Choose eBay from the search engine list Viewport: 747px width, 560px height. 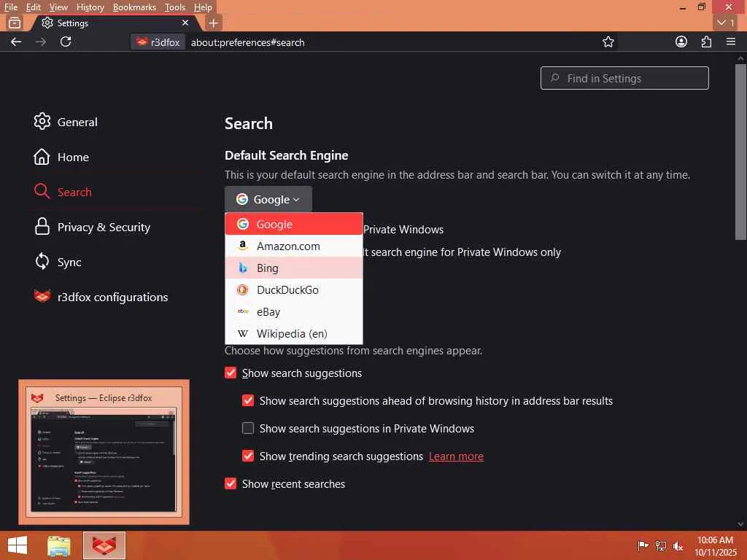(x=294, y=311)
